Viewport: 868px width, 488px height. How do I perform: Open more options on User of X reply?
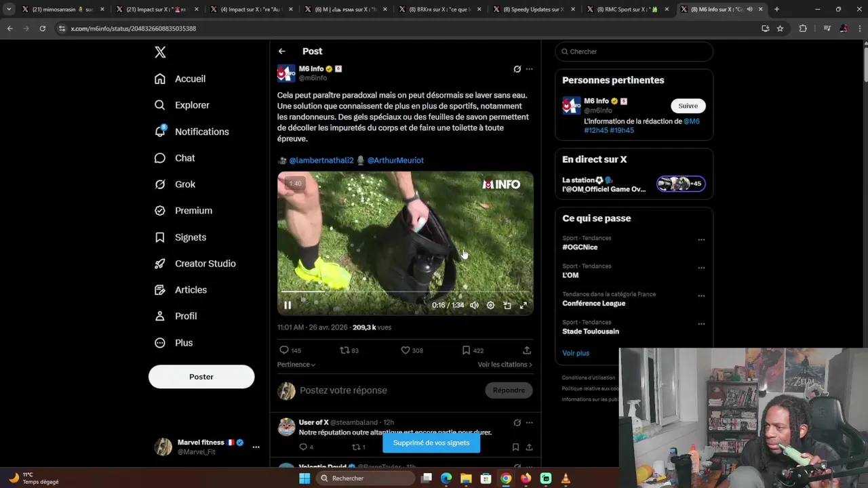(x=530, y=423)
